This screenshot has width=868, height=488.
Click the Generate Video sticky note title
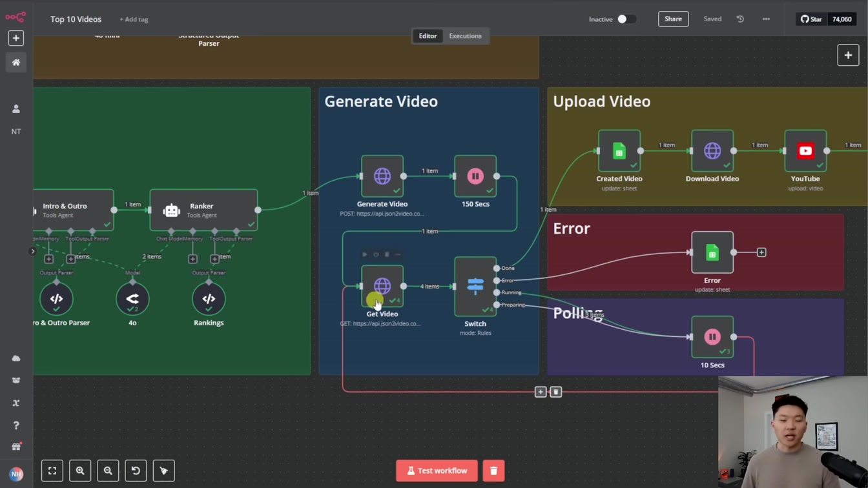381,101
